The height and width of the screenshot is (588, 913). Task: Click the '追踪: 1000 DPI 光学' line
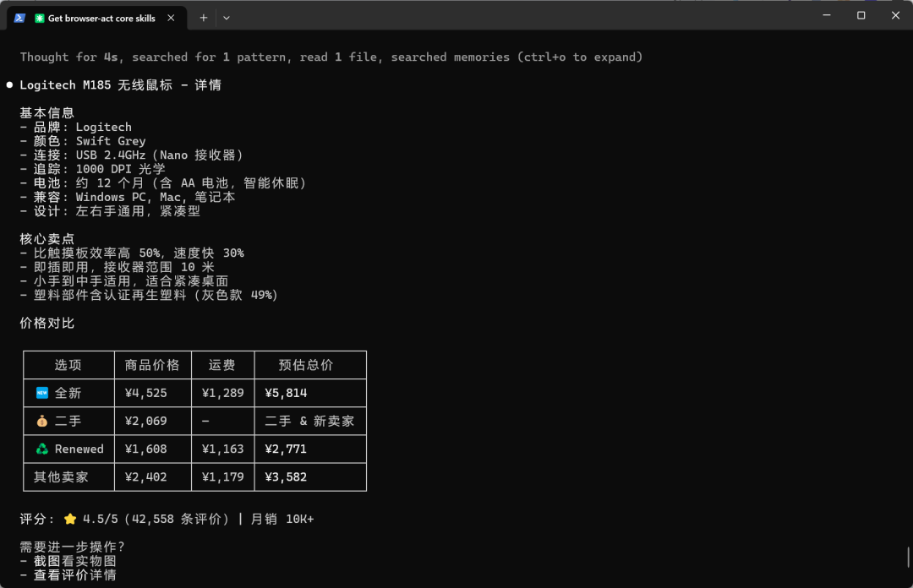click(x=93, y=169)
